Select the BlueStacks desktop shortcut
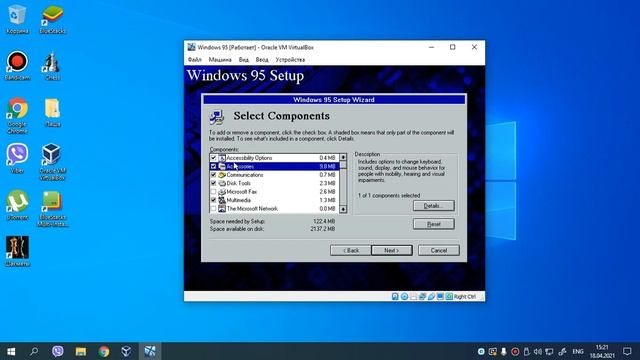Viewport: 640px width, 360px height. coord(52,19)
